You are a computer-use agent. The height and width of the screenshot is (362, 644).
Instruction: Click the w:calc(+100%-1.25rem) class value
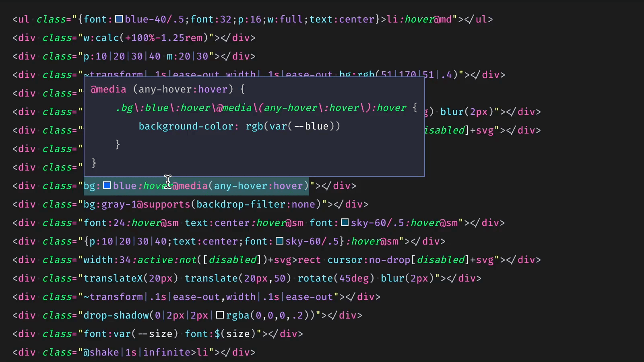(x=145, y=37)
